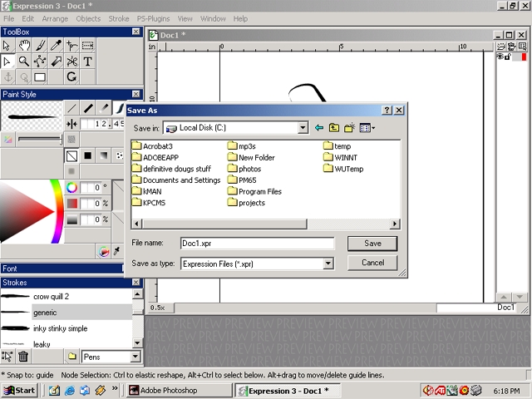Image resolution: width=532 pixels, height=399 pixels.
Task: Select the solid black fill option
Action: click(88, 155)
